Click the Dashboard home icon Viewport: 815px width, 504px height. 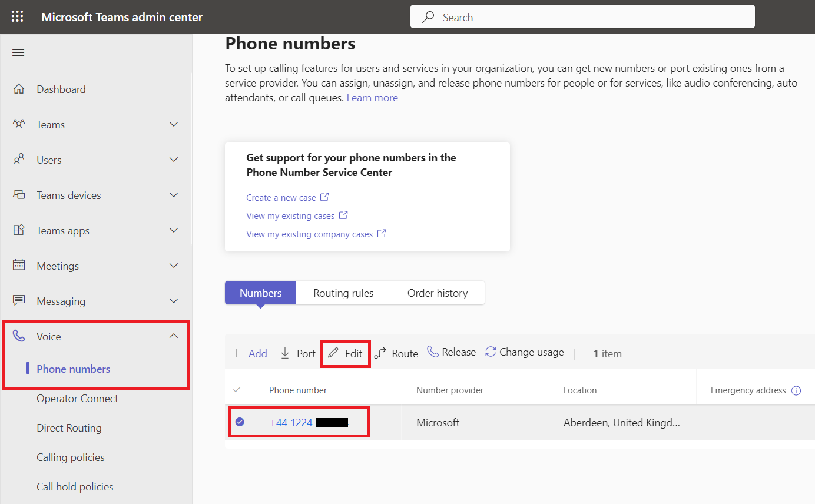coord(19,89)
